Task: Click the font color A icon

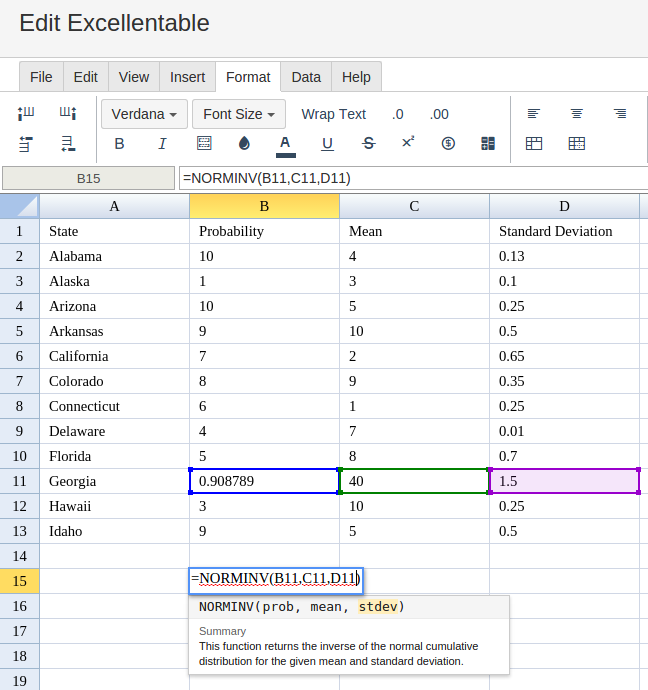Action: pos(285,144)
